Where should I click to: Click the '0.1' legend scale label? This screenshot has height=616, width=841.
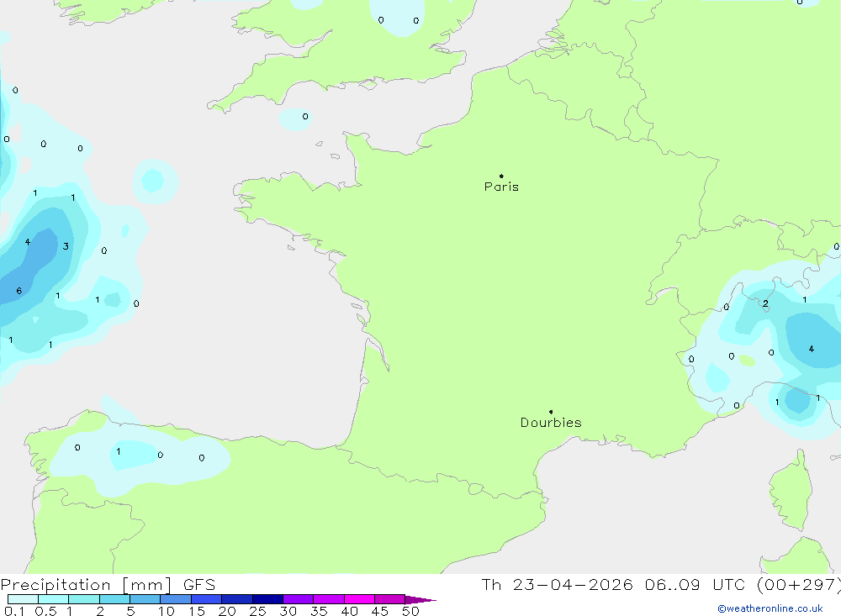coord(14,611)
